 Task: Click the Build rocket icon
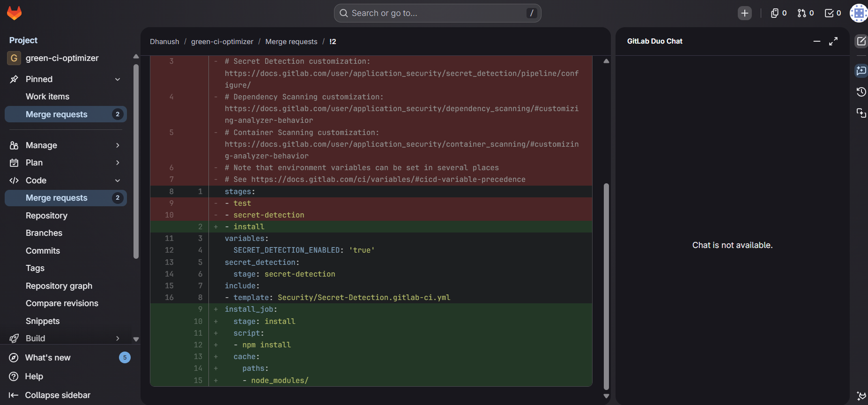pyautogui.click(x=14, y=338)
